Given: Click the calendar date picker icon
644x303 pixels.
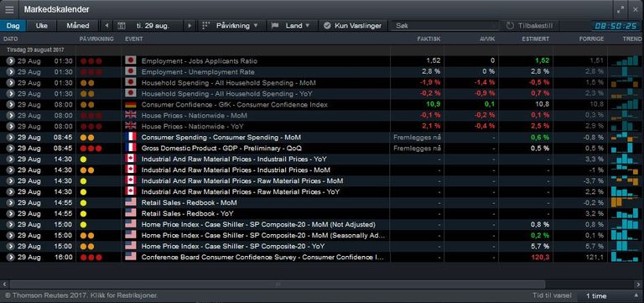Looking at the screenshot, I should (x=121, y=25).
